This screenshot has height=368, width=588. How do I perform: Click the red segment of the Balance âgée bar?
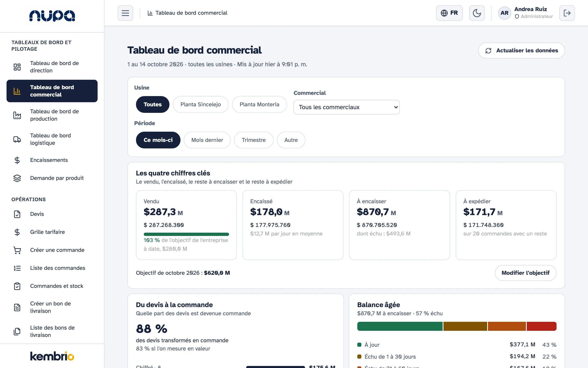pyautogui.click(x=541, y=326)
